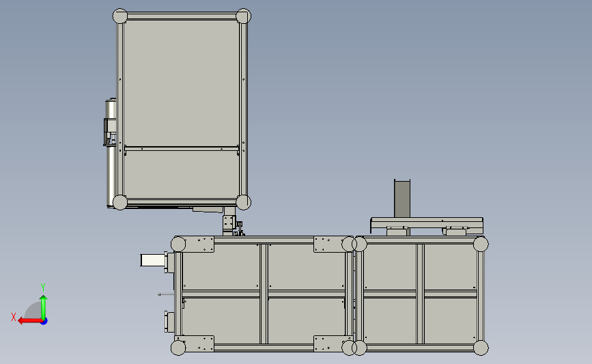This screenshot has height=364, width=592.
Task: Click the "Y" label of the triad
Action: point(43,288)
